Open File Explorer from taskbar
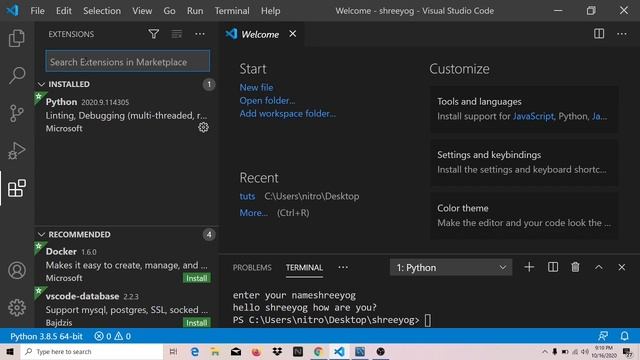 (x=215, y=351)
